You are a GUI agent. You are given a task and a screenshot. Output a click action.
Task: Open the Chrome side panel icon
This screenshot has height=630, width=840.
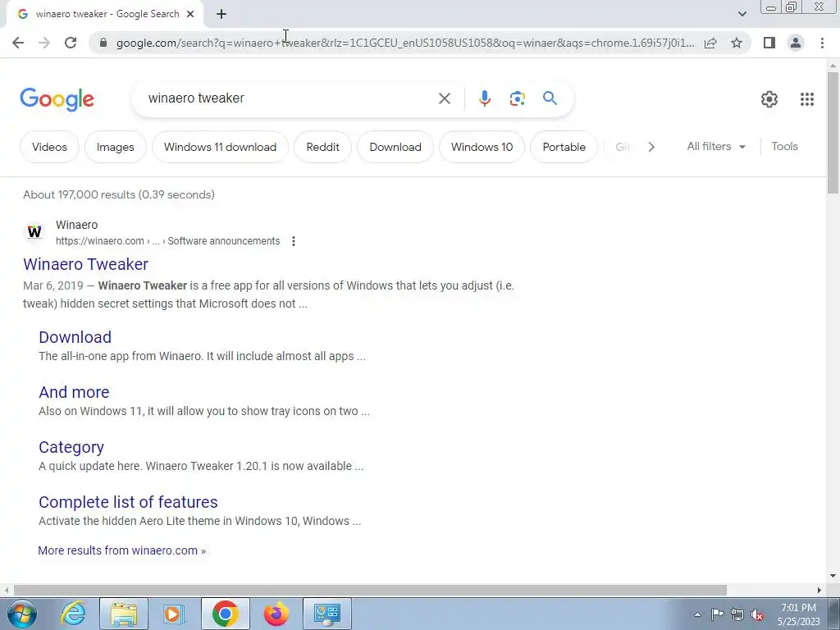click(x=769, y=43)
